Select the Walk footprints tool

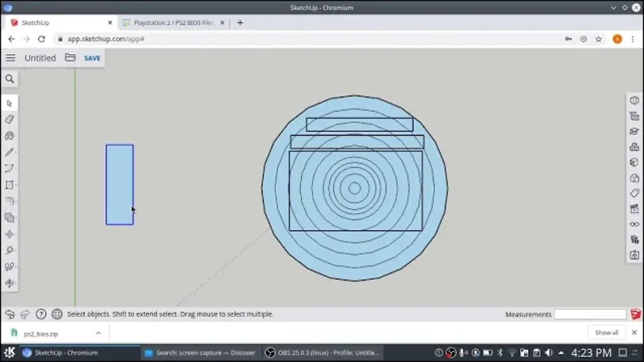(x=9, y=267)
